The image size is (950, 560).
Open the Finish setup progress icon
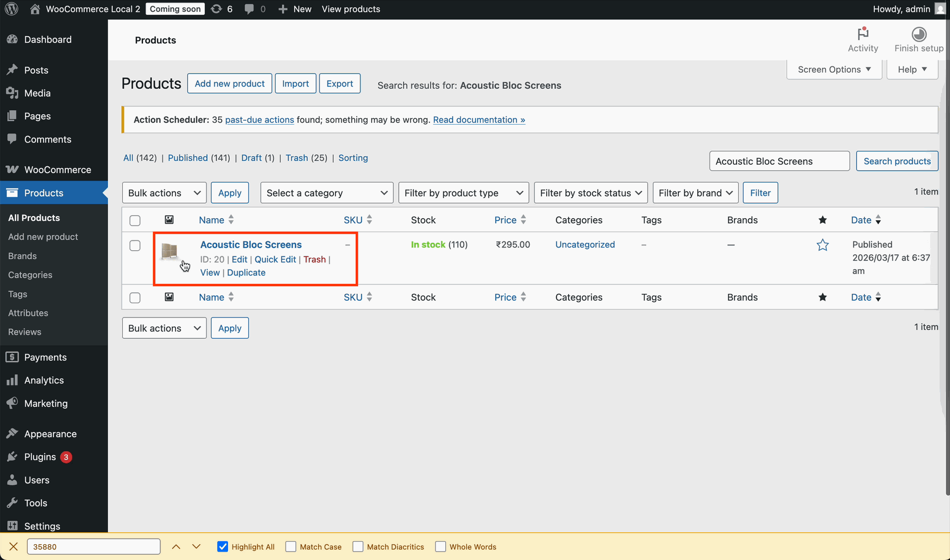tap(919, 34)
